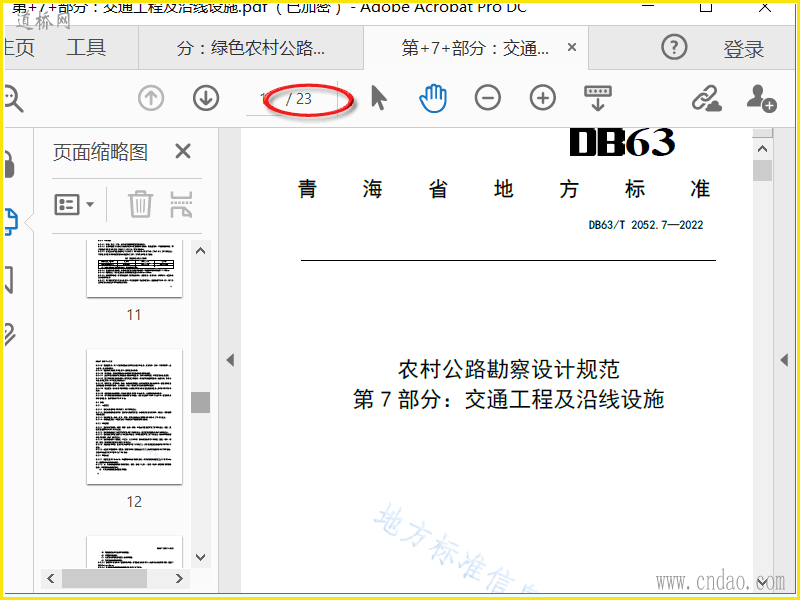
Task: Open the attachments paperclip sidebar icon
Action: (x=10, y=335)
